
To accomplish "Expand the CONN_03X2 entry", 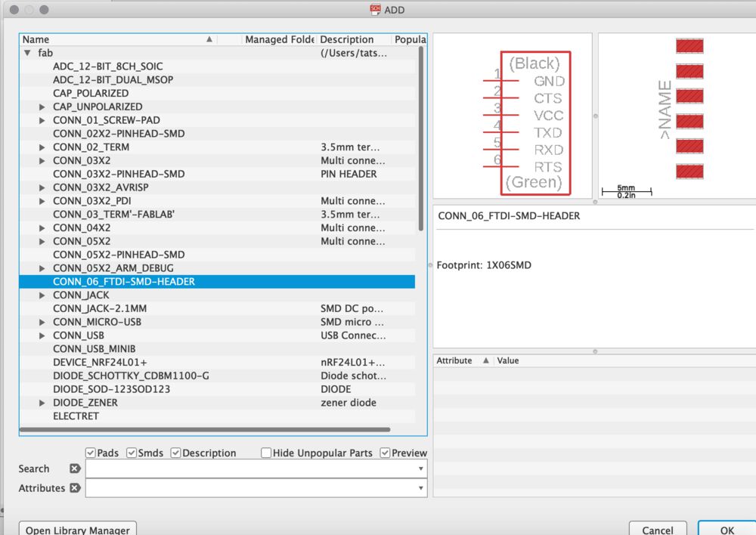I will point(42,161).
